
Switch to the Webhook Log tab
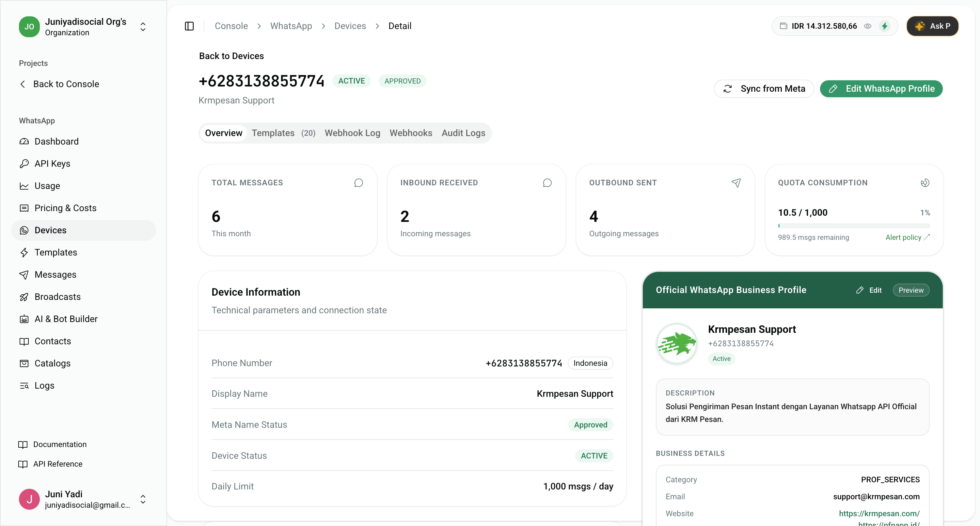tap(352, 133)
